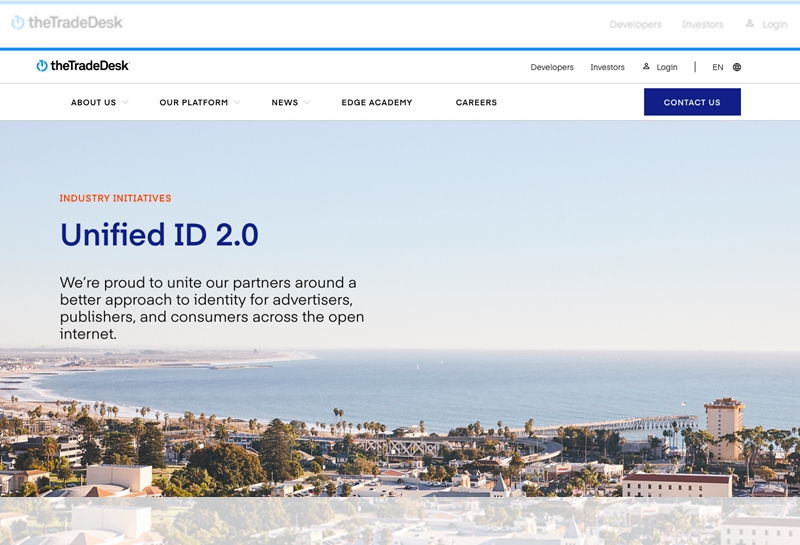Expand the News chevron
This screenshot has width=800, height=545.
307,103
